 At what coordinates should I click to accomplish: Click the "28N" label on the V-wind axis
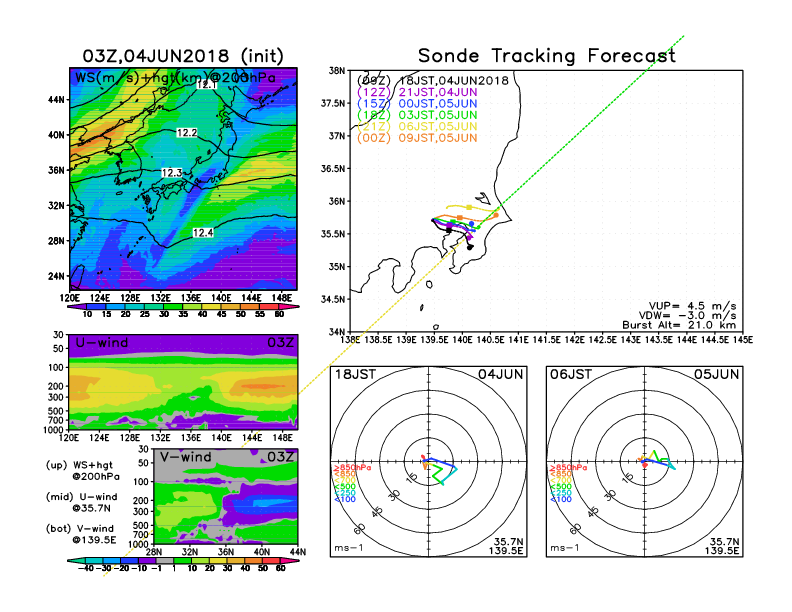click(154, 552)
